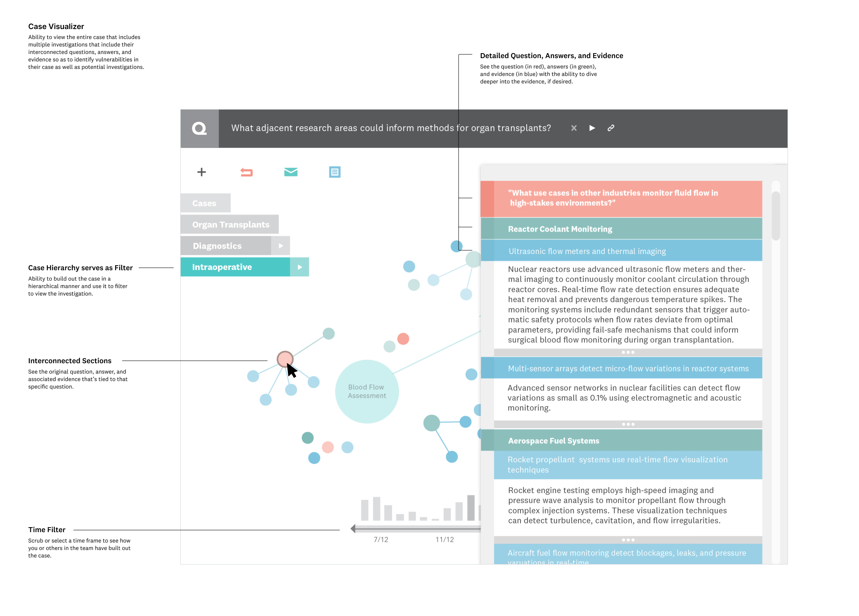Open the blue document notes icon
Viewport: 859px width, 616px height.
pyautogui.click(x=335, y=172)
